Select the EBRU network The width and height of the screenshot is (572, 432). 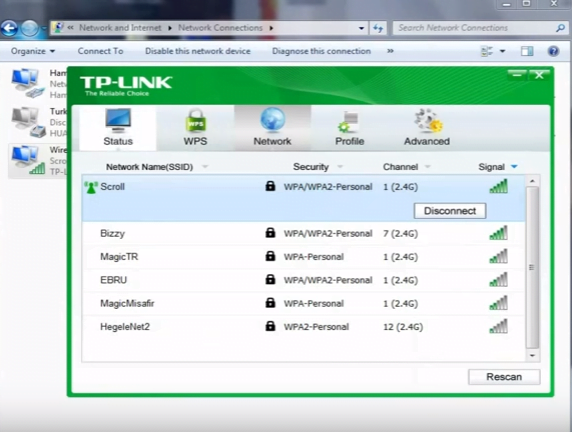[304, 280]
